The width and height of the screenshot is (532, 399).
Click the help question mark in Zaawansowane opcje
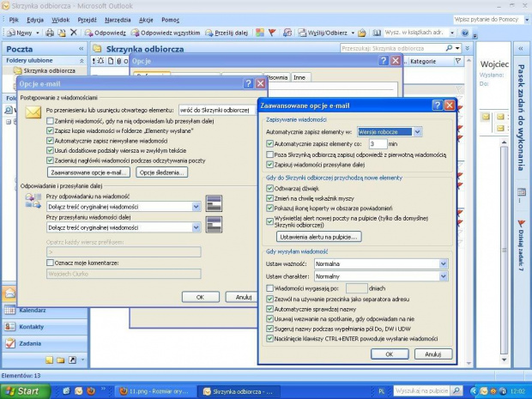click(x=437, y=105)
